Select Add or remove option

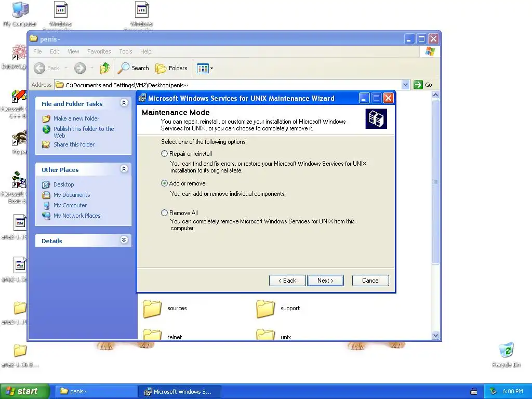[x=165, y=183]
